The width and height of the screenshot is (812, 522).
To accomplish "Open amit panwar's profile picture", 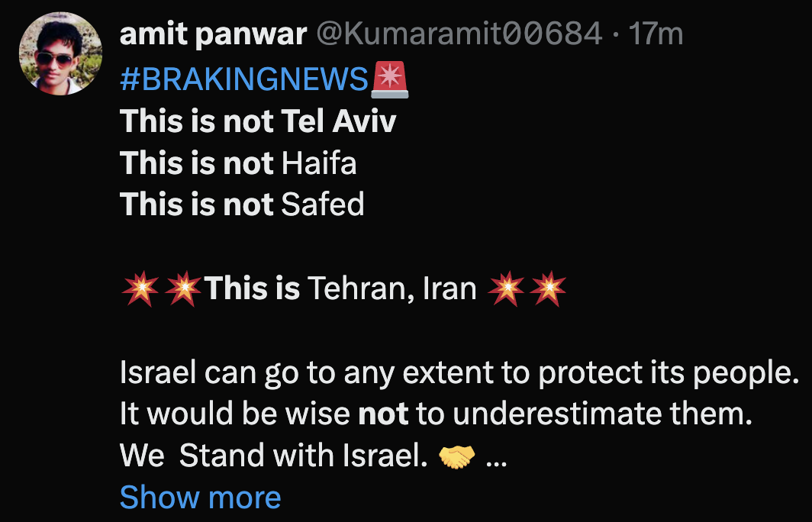I will (60, 54).
